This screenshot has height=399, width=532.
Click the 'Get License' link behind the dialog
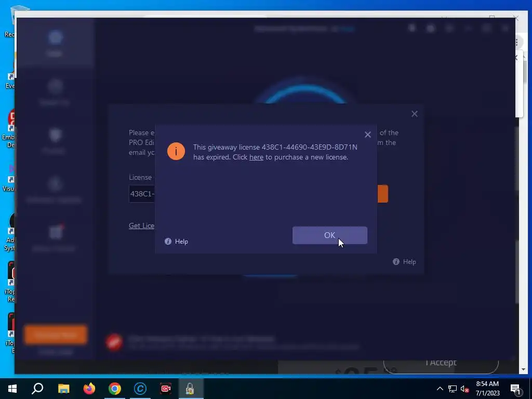141,225
